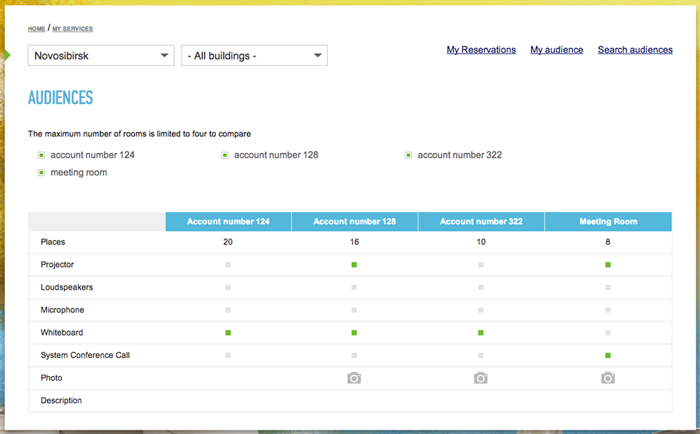700x434 pixels.
Task: Click Conference Call indicator for Meeting Room
Action: click(608, 355)
